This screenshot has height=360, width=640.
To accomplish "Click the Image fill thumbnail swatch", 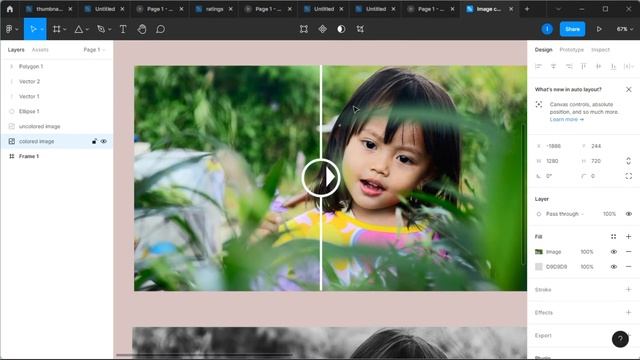I will 539,252.
